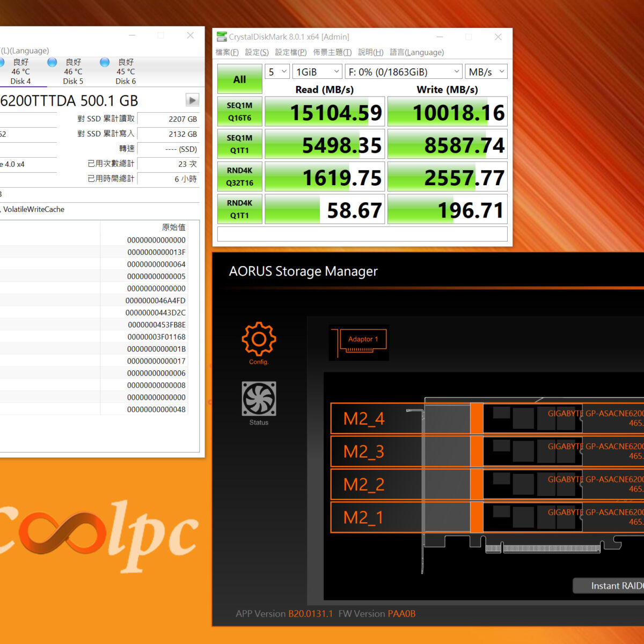644x644 pixels.
Task: Open the test size dropdown showing 1GiB
Action: coord(318,72)
